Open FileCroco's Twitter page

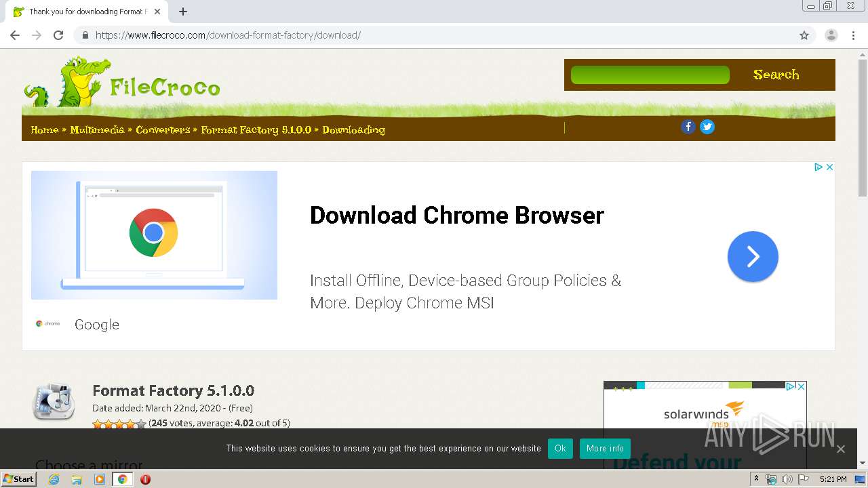pos(707,127)
